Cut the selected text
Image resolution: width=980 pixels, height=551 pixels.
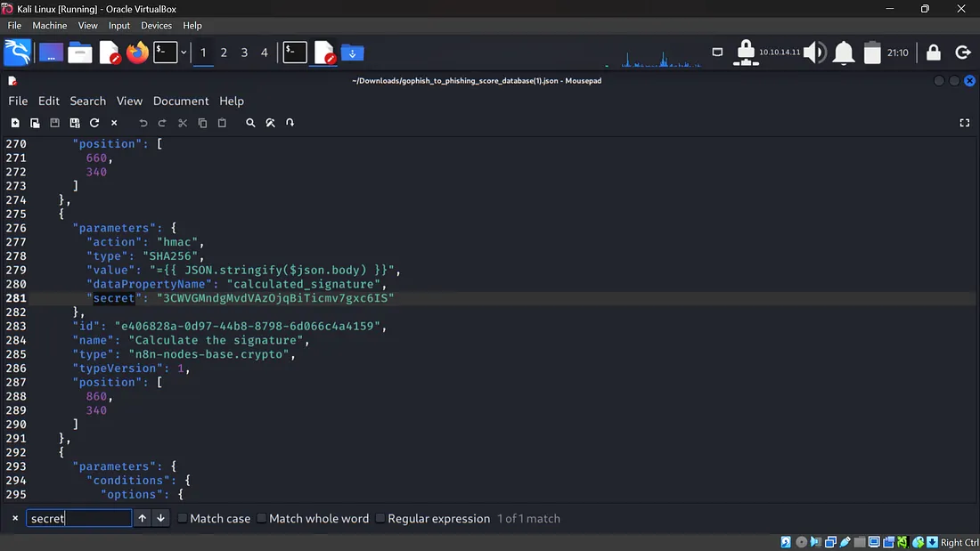point(182,123)
